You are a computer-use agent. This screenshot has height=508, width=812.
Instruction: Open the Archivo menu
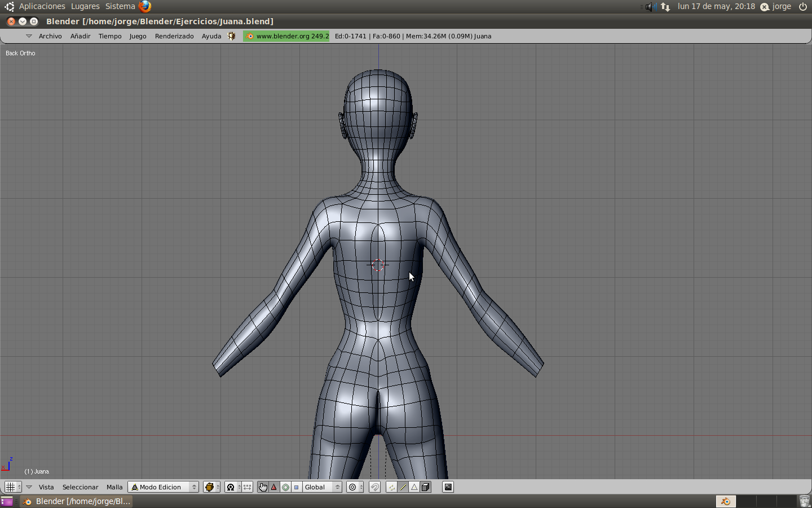click(50, 36)
